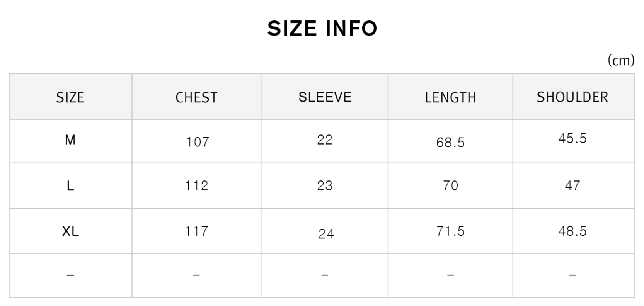Select the SHOULDER column header
The height and width of the screenshot is (306, 644).
[x=572, y=97]
